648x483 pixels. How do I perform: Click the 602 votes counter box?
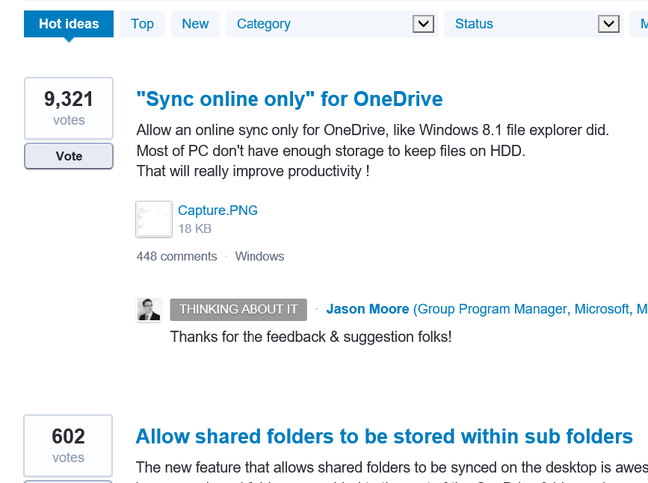(68, 446)
